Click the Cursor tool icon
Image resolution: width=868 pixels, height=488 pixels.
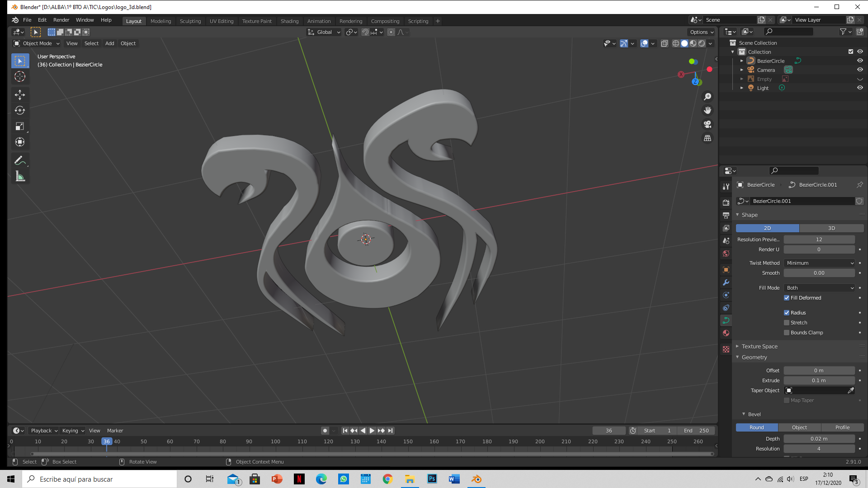[x=20, y=76]
